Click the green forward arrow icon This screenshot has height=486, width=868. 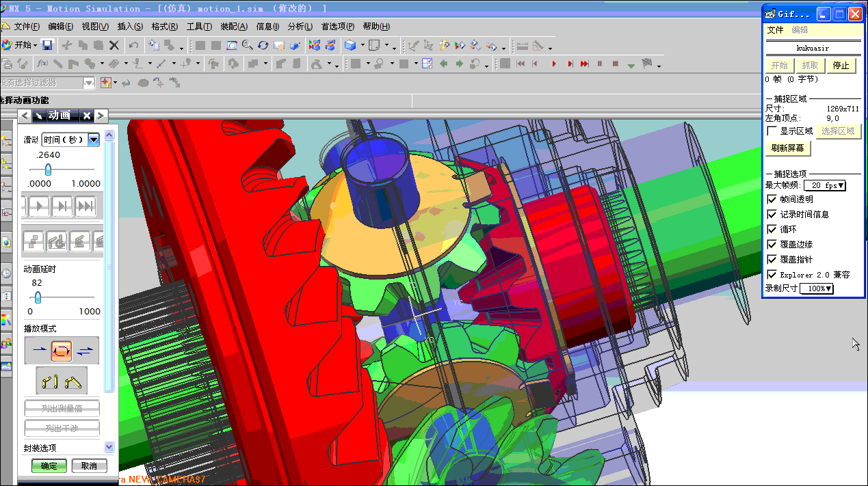459,64
